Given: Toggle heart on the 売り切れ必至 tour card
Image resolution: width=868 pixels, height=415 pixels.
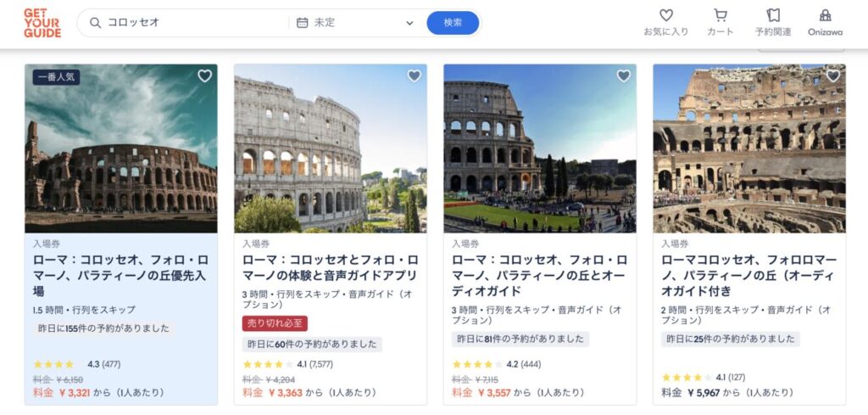Looking at the screenshot, I should point(414,76).
